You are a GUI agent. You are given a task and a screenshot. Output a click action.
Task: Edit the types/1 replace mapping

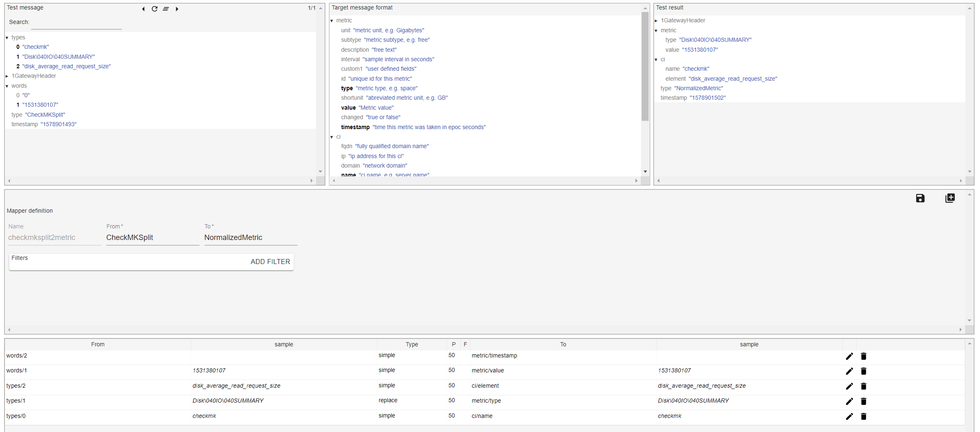[849, 401]
